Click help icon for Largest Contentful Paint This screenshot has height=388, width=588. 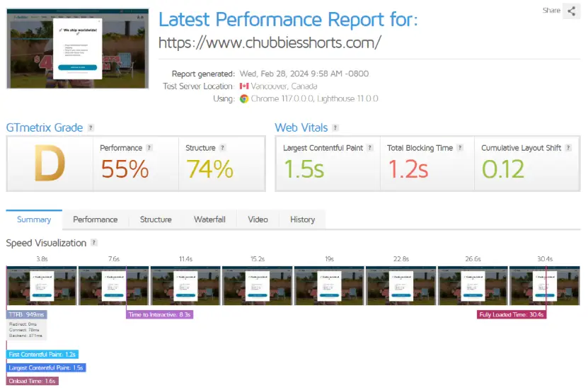(369, 148)
